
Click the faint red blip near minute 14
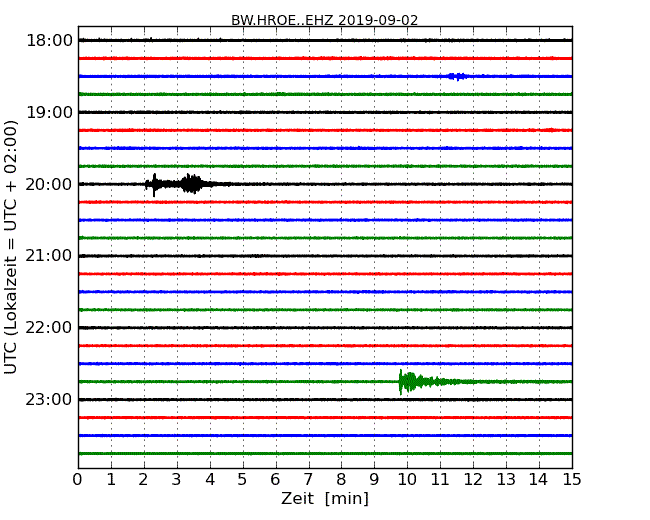pyautogui.click(x=551, y=130)
